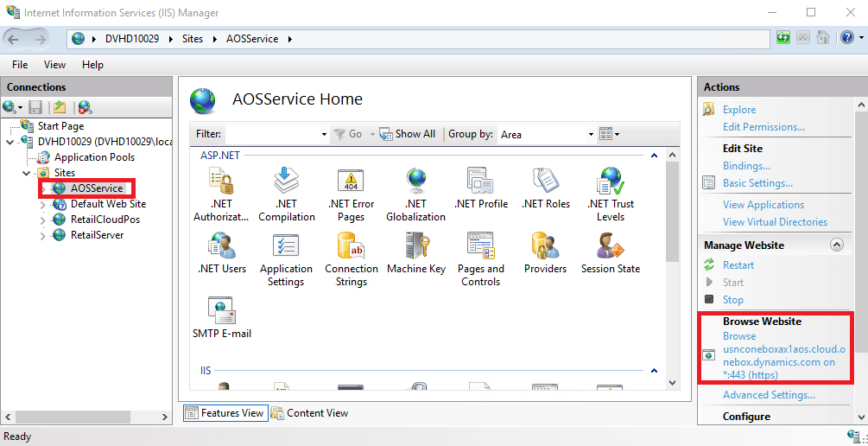Collapse the DVHD10029 server node
This screenshot has width=868, height=446.
coord(10,142)
